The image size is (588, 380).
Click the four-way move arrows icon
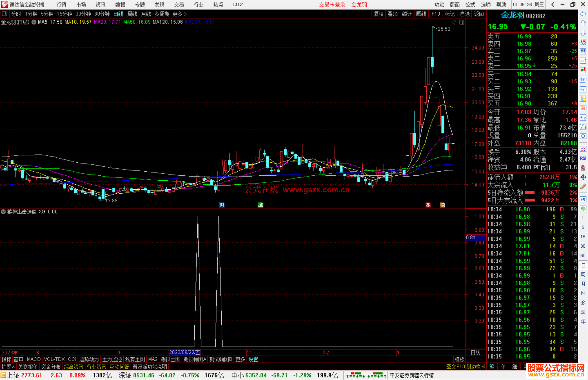pyautogui.click(x=583, y=177)
